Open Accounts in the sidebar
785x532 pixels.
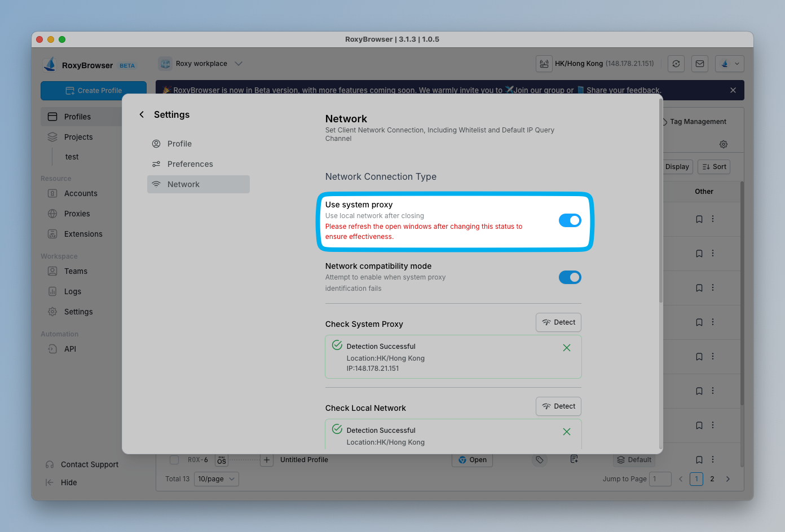click(82, 193)
